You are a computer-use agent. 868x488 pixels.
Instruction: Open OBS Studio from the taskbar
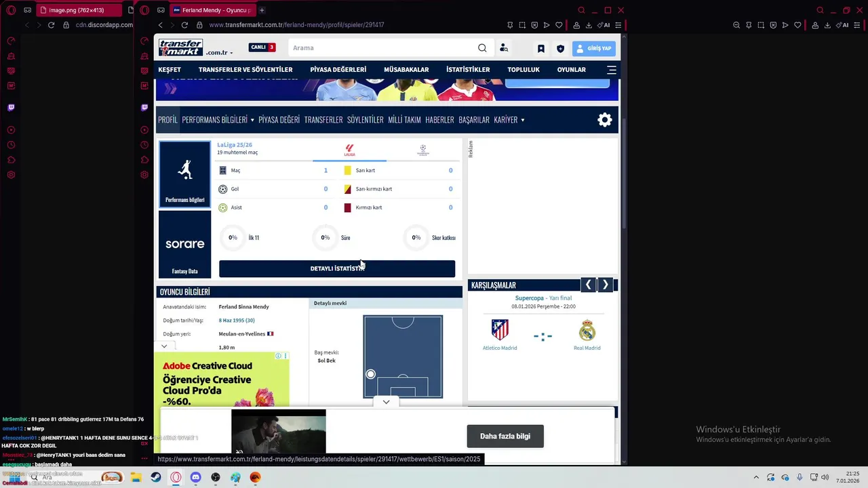(216, 477)
